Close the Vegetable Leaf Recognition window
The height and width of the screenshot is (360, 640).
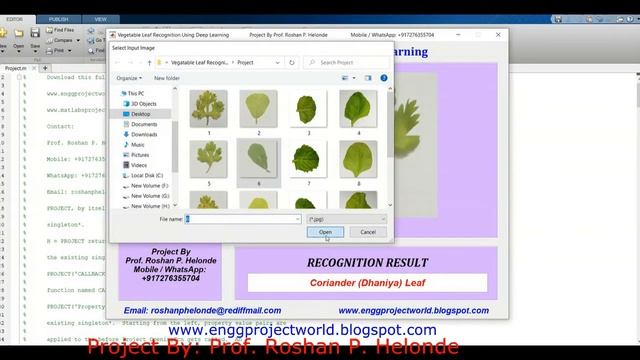[x=498, y=35]
